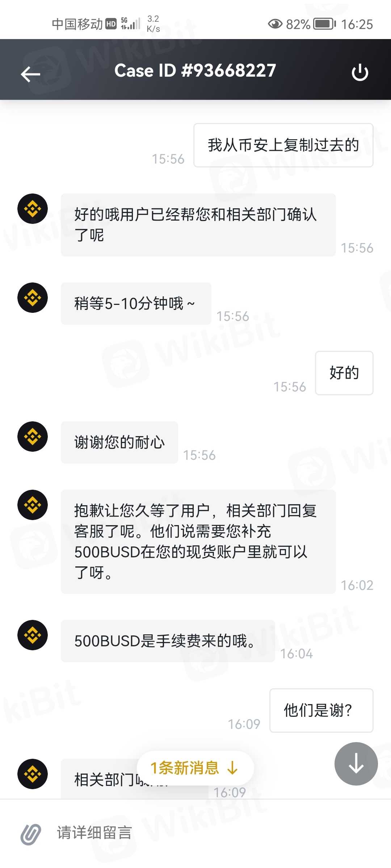
Task: Tap Binance avatar beside 好的哦用户 message
Action: click(33, 209)
